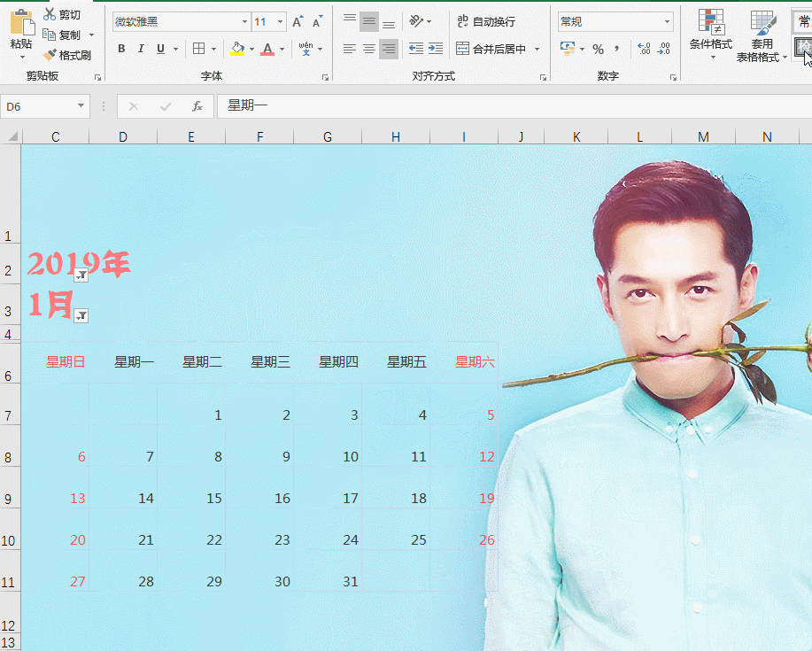The image size is (812, 651).
Task: Click the Decrease Indent icon
Action: [416, 49]
